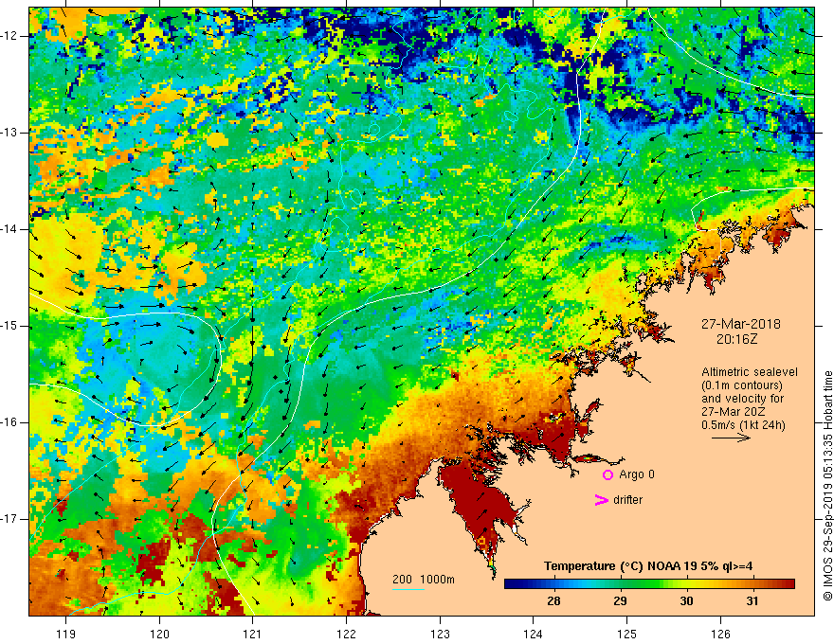
Task: Click latitude axis label -16
Action: [9, 422]
